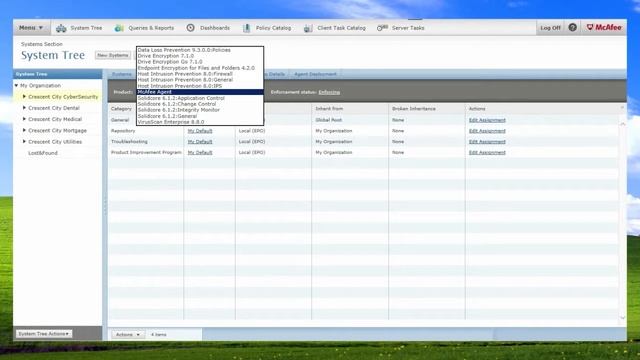
Task: Open the help question mark icon
Action: tap(573, 27)
